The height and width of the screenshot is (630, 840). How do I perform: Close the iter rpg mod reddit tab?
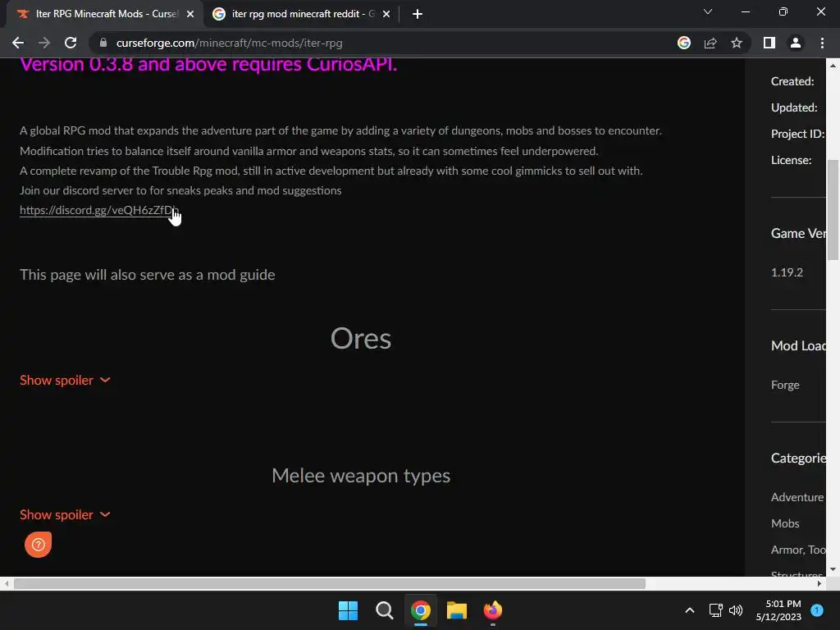click(386, 14)
